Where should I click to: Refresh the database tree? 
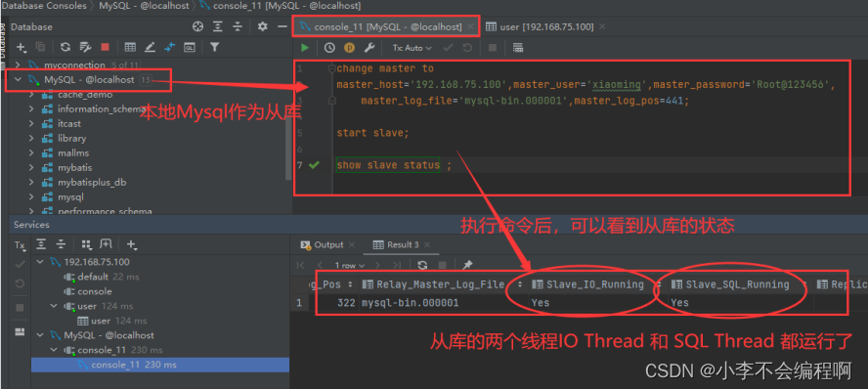click(65, 47)
